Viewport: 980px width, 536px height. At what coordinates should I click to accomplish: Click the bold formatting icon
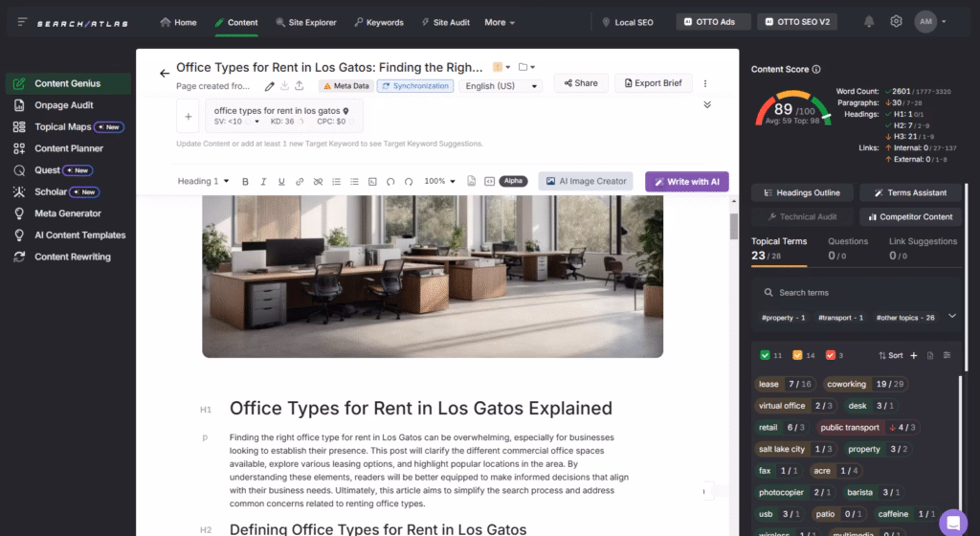click(245, 181)
